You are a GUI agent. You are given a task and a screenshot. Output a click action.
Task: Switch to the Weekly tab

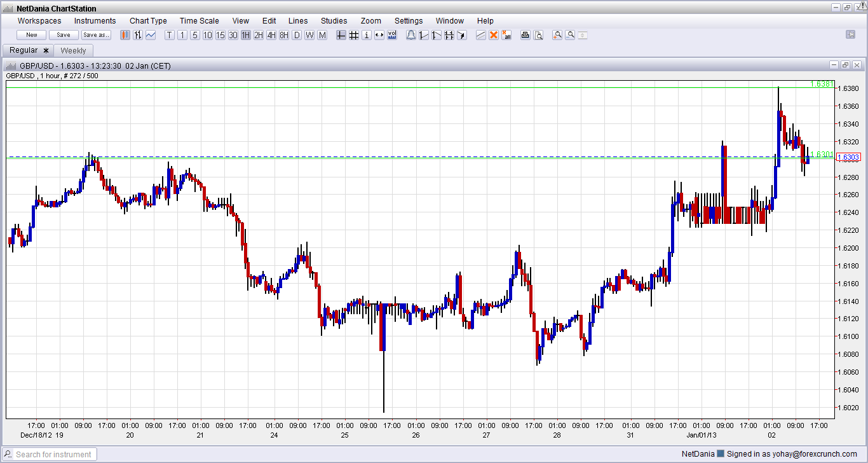[x=73, y=50]
